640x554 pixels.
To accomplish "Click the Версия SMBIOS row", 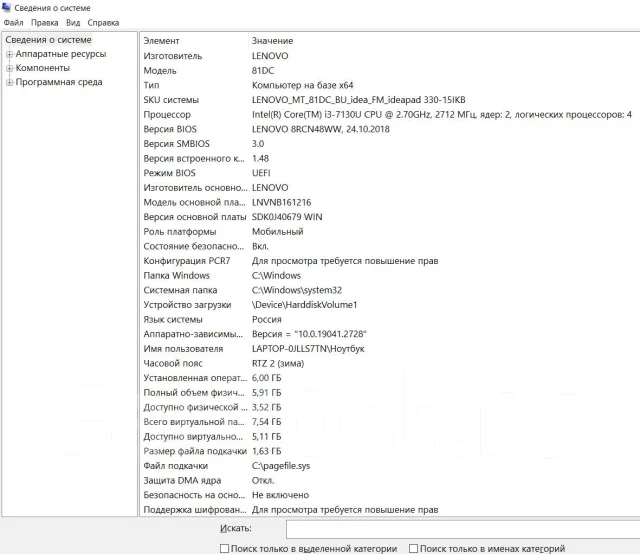I will pos(390,144).
